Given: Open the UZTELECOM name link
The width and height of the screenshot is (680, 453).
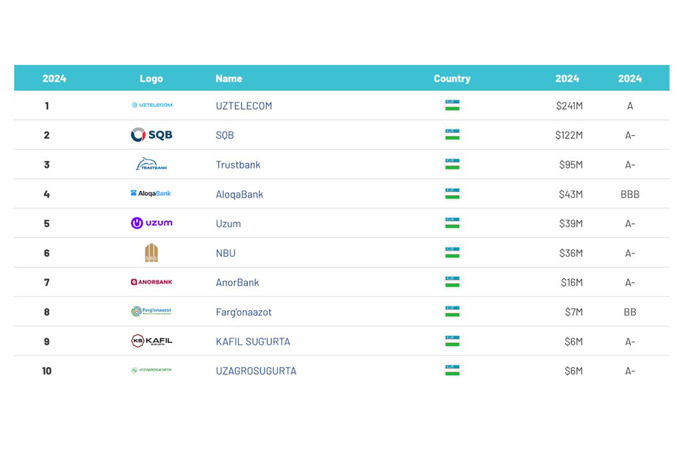Looking at the screenshot, I should [x=243, y=106].
